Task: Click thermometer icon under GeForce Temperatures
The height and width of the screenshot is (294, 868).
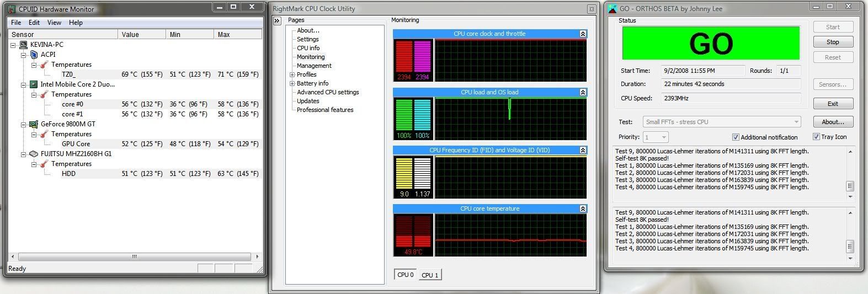Action: pos(44,134)
